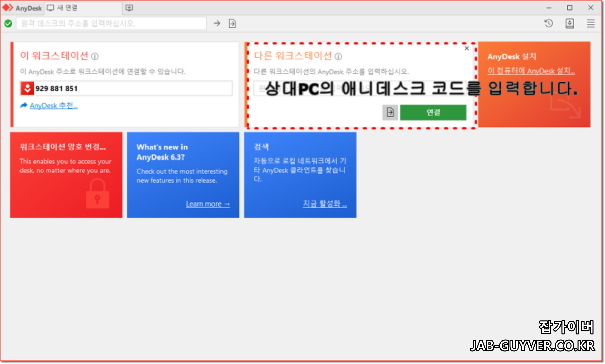Click the connect arrow next to the address bar

[x=217, y=23]
